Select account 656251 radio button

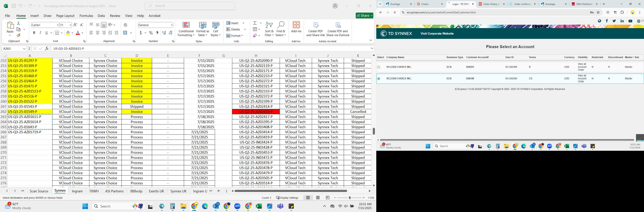point(378,67)
